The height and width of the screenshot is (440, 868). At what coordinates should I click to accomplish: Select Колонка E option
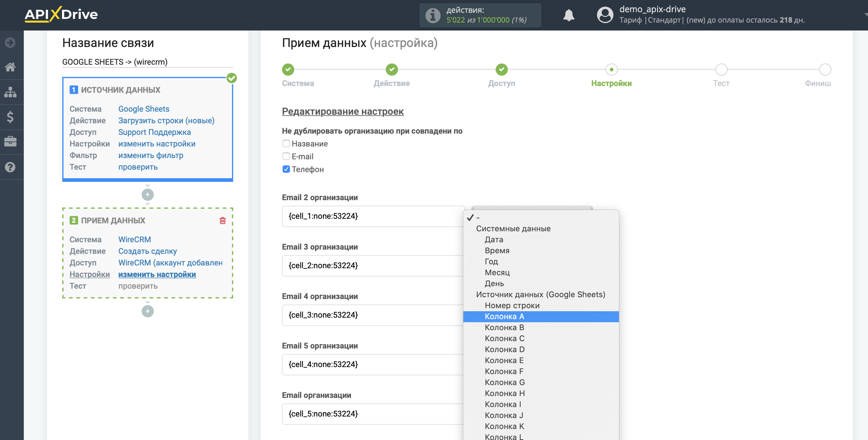click(541, 360)
